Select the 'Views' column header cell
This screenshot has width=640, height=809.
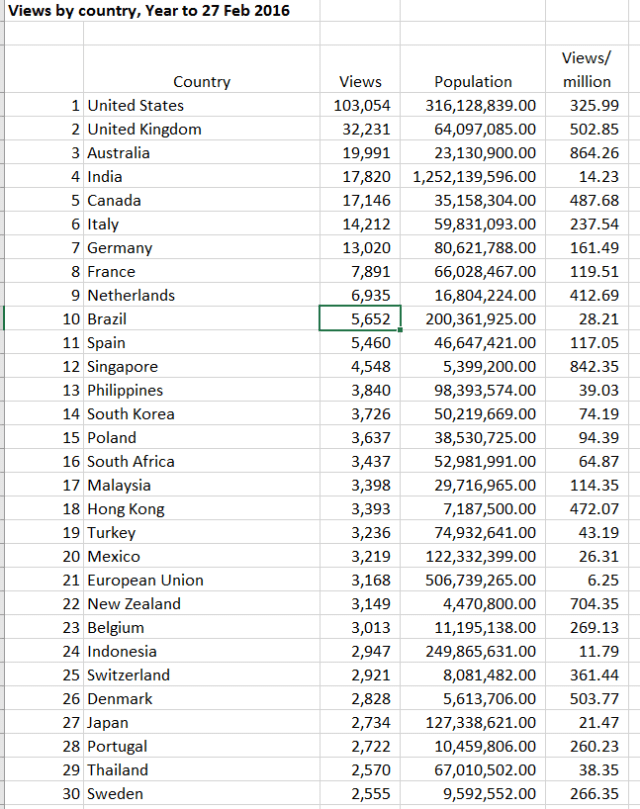point(360,82)
